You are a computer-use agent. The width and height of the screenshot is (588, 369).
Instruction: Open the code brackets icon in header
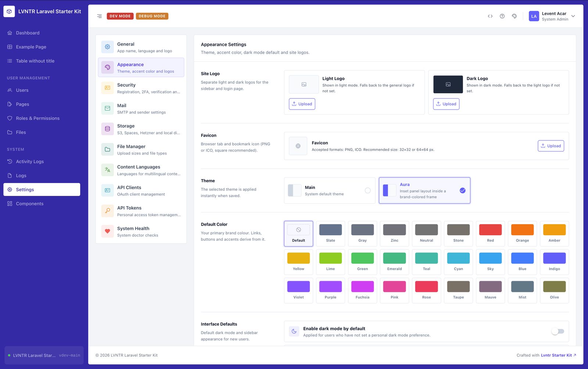(490, 16)
